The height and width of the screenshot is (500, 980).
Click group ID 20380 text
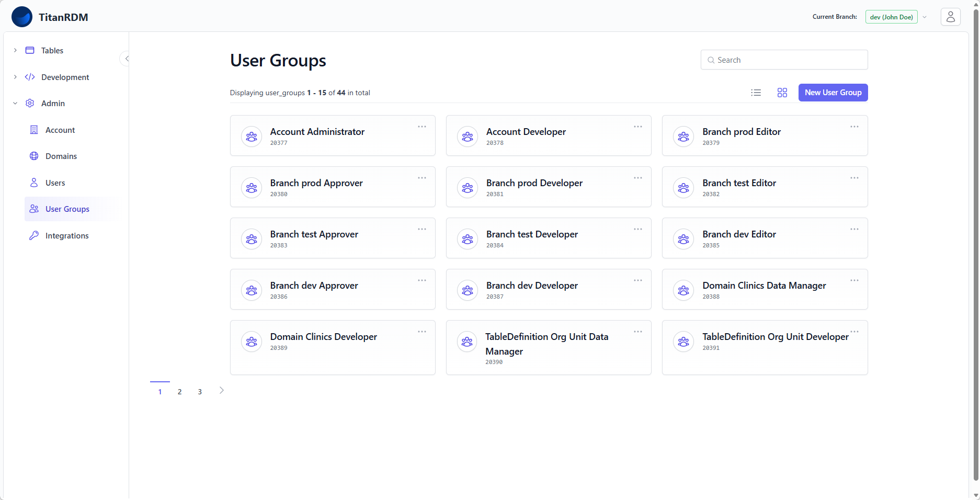[279, 194]
